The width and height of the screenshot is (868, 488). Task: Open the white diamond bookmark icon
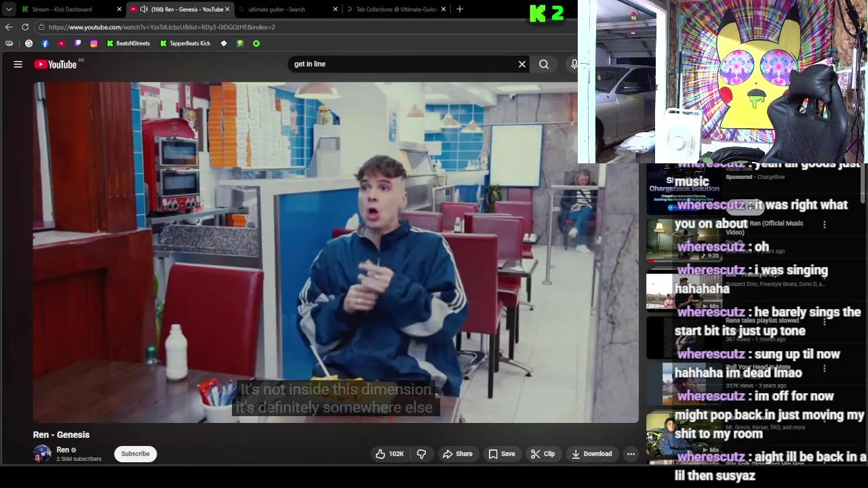224,43
